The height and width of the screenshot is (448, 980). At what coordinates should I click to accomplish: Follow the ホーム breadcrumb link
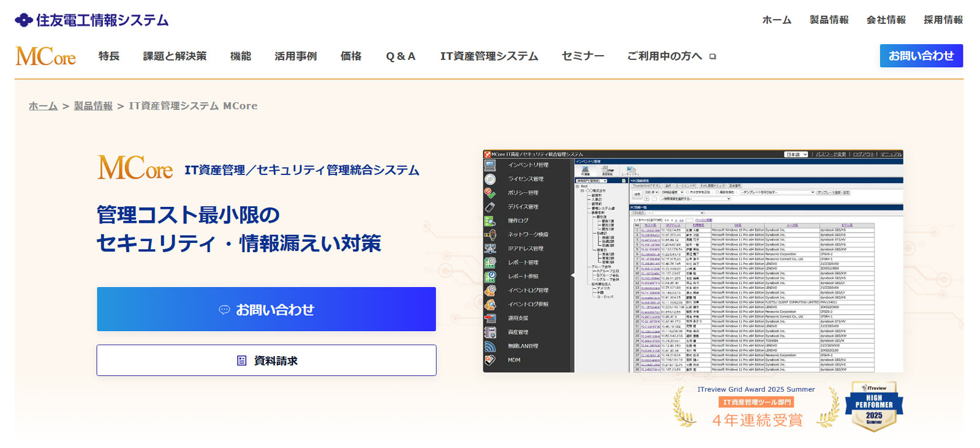click(x=43, y=106)
